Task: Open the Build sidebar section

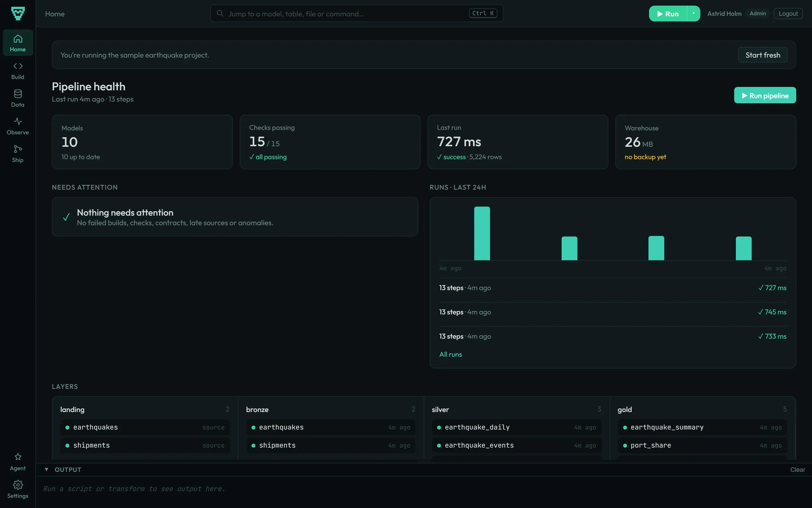Action: point(18,71)
